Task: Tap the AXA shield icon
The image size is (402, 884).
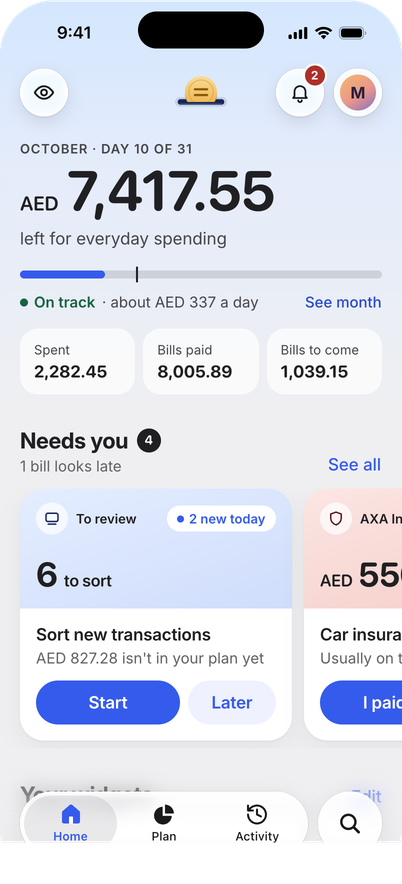Action: point(336,519)
